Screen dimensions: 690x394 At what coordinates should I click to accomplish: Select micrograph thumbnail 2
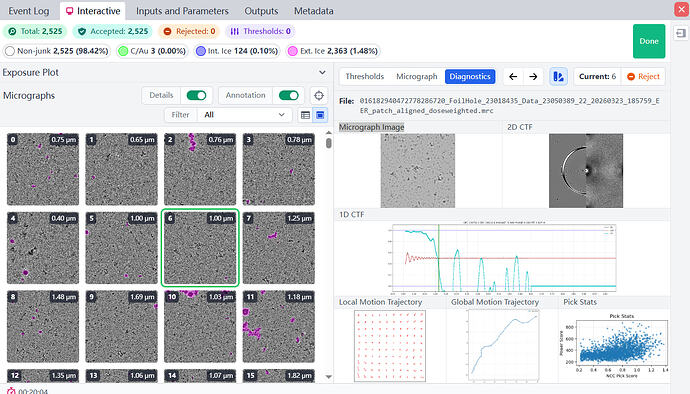pyautogui.click(x=200, y=169)
